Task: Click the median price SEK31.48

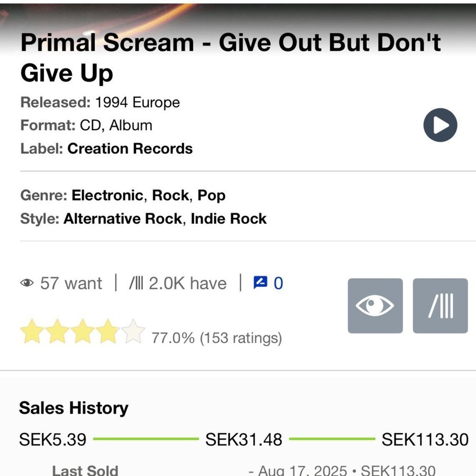Action: pyautogui.click(x=244, y=439)
